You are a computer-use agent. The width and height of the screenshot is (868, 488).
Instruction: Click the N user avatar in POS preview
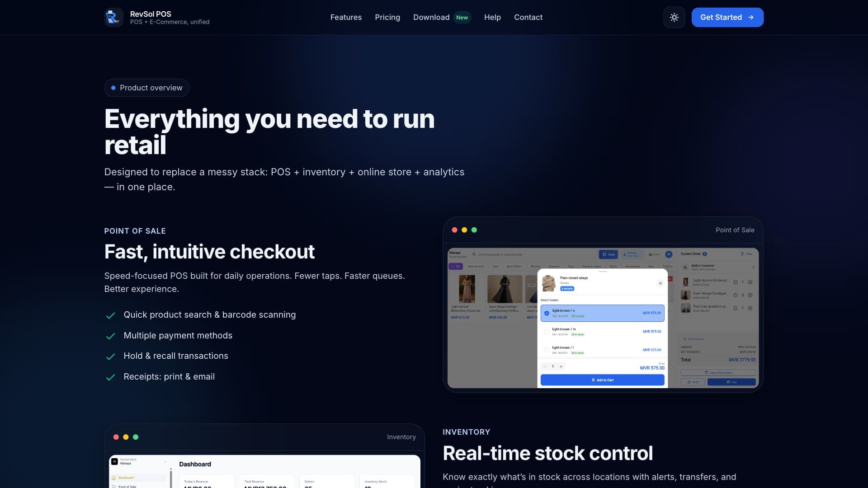point(669,254)
